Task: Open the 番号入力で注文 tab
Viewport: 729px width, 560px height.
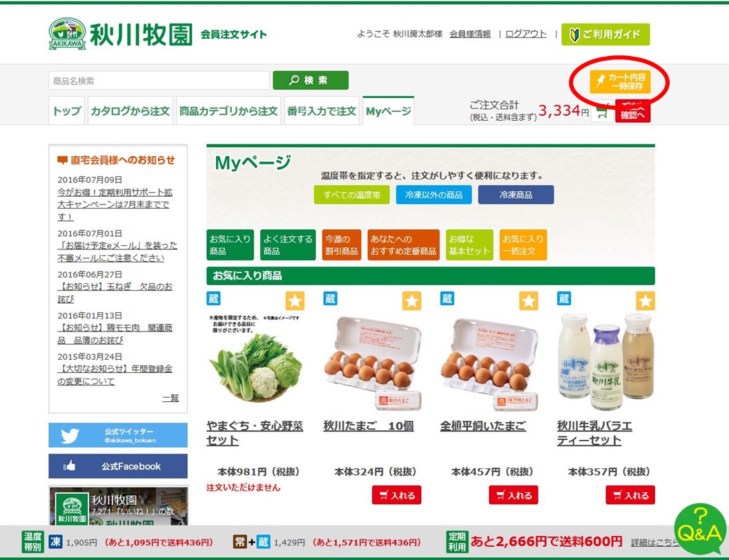Action: [321, 110]
